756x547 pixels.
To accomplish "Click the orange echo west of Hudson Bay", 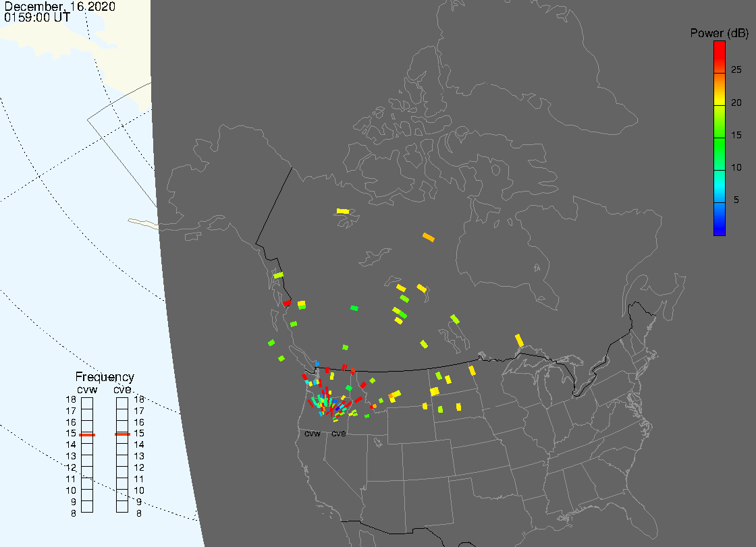I will coord(428,237).
